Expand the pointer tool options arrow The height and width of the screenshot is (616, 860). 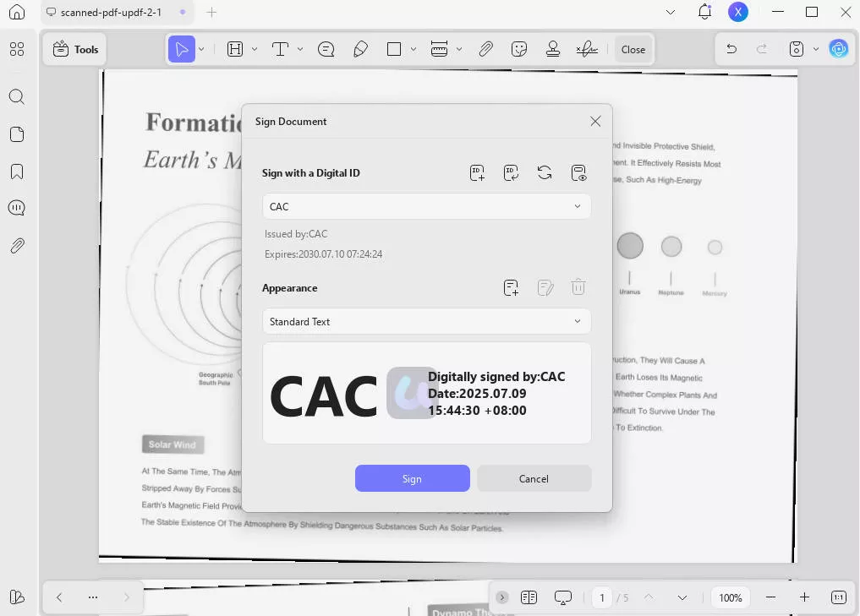[201, 49]
